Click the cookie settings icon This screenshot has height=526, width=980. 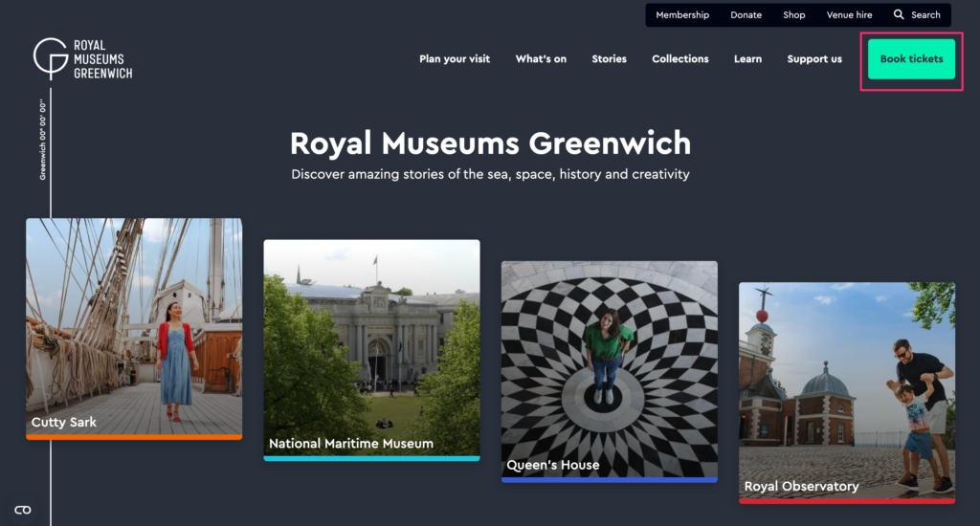tap(23, 510)
